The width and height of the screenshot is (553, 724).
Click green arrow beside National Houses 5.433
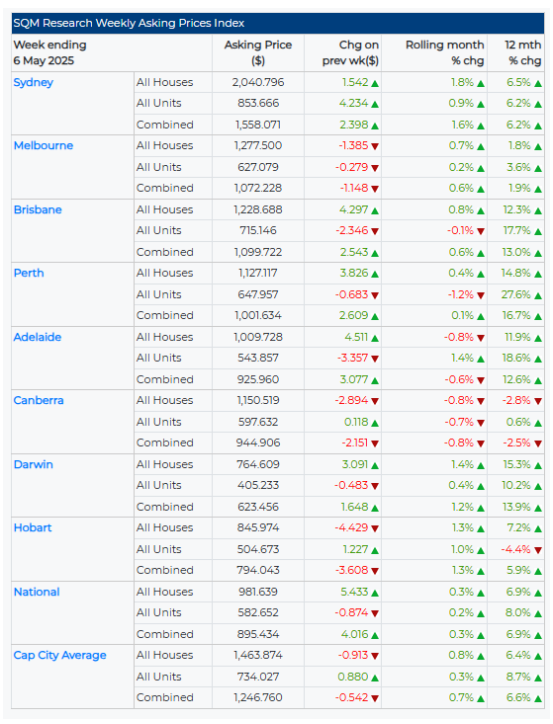(x=375, y=593)
